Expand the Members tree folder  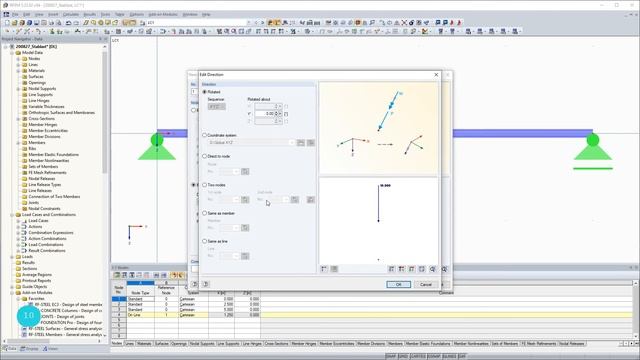point(18,143)
